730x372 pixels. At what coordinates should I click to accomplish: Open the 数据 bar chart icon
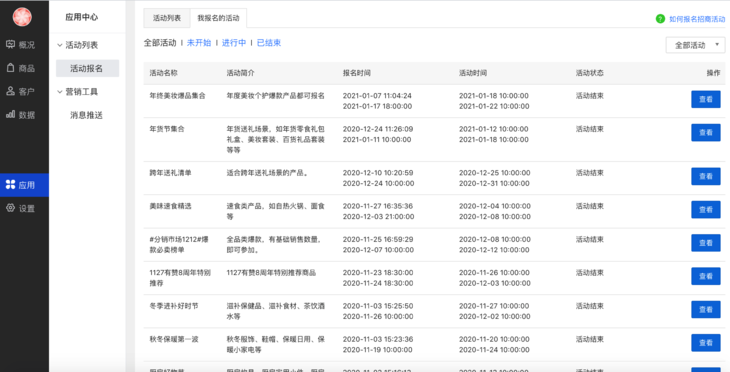tap(10, 115)
